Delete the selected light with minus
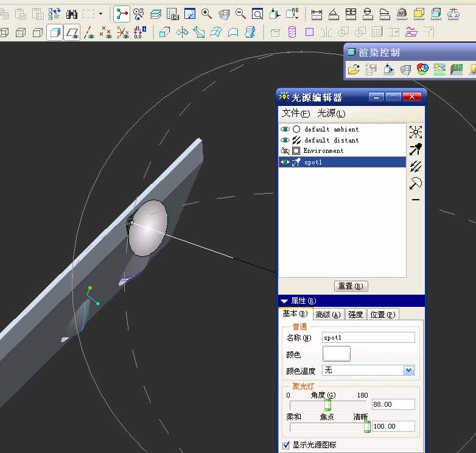The height and width of the screenshot is (453, 476). point(416,200)
